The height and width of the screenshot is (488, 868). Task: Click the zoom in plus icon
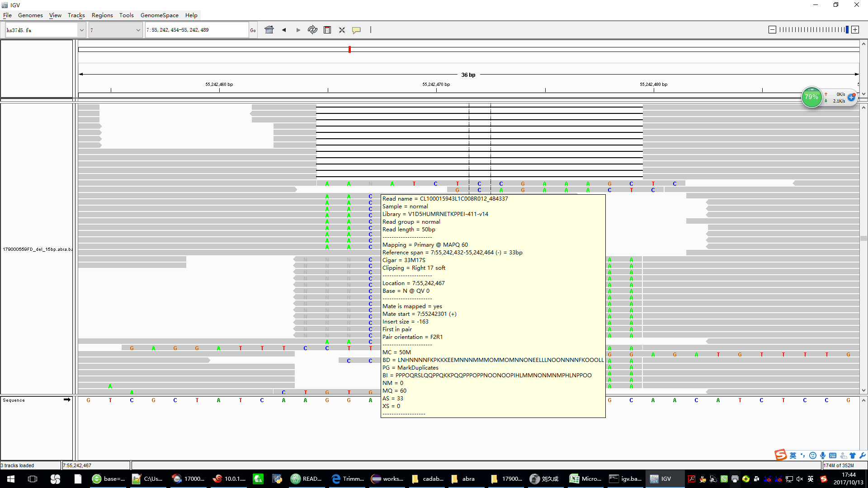click(855, 30)
